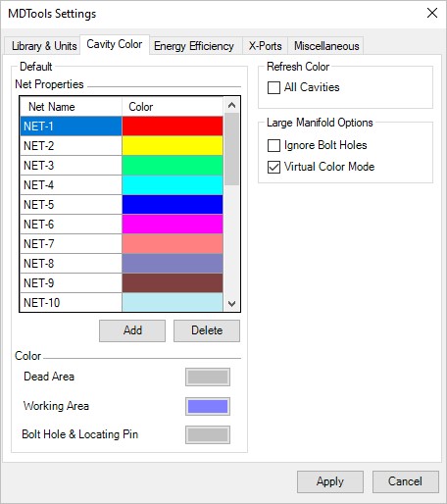Click the net list scrollbar thumb
The height and width of the screenshot is (504, 447).
click(x=231, y=149)
